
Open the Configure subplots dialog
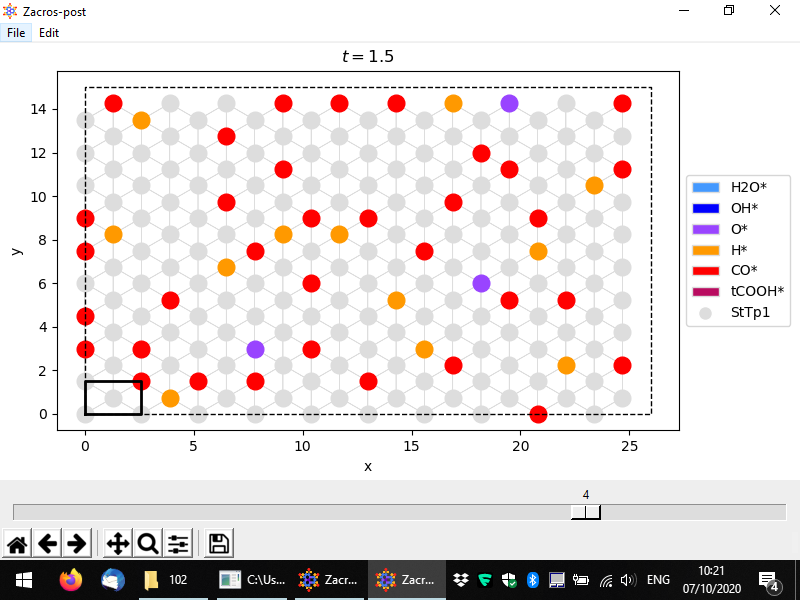(x=178, y=544)
